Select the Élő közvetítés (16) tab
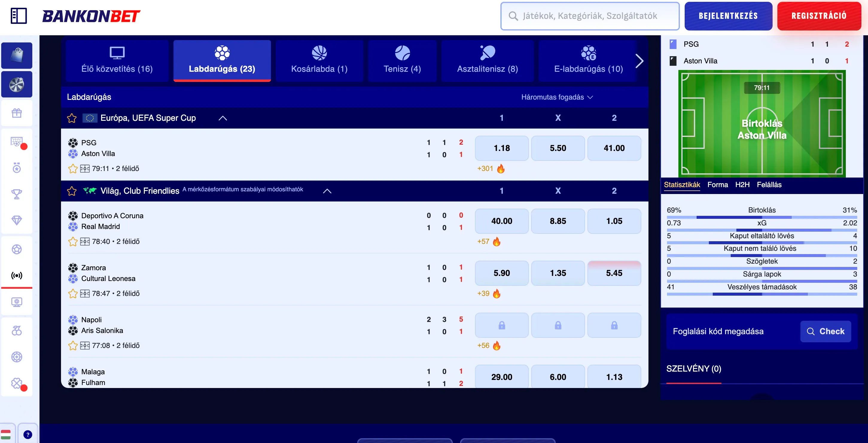 click(117, 61)
